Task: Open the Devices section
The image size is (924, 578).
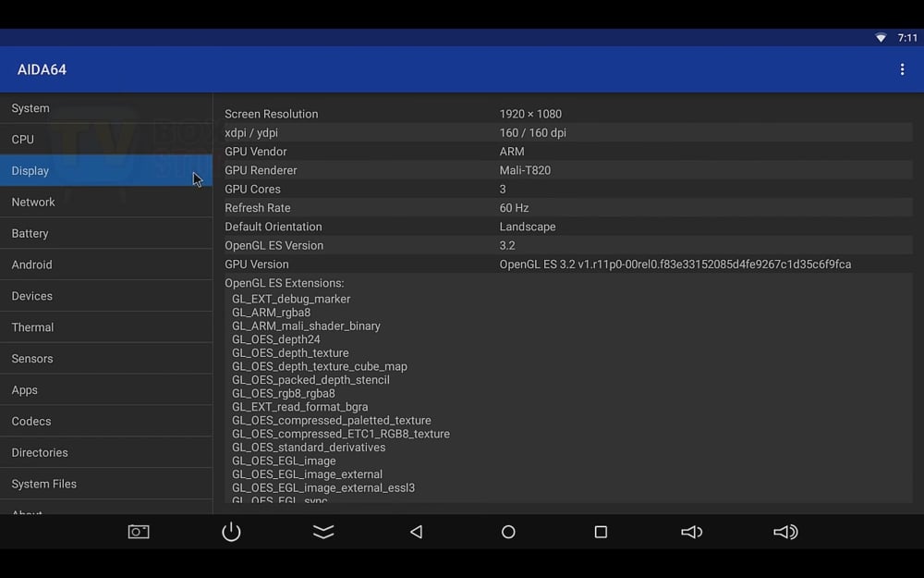Action: pyautogui.click(x=106, y=296)
